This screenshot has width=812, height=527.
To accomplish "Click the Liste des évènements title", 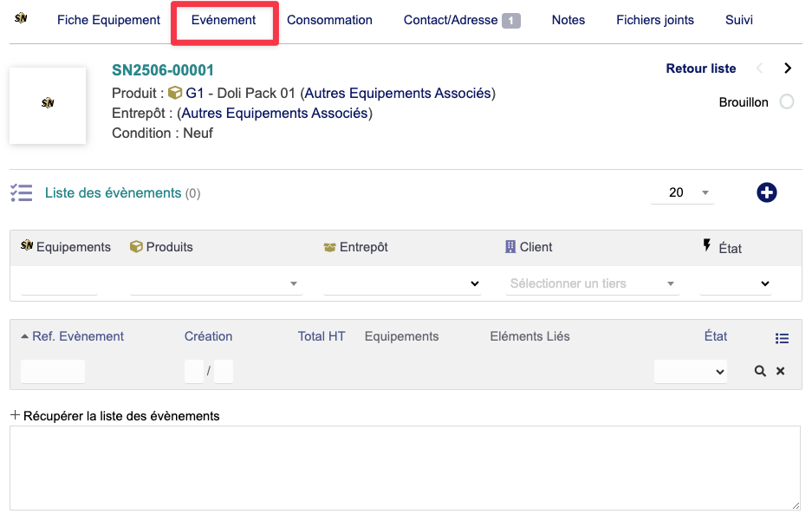I will pos(113,192).
